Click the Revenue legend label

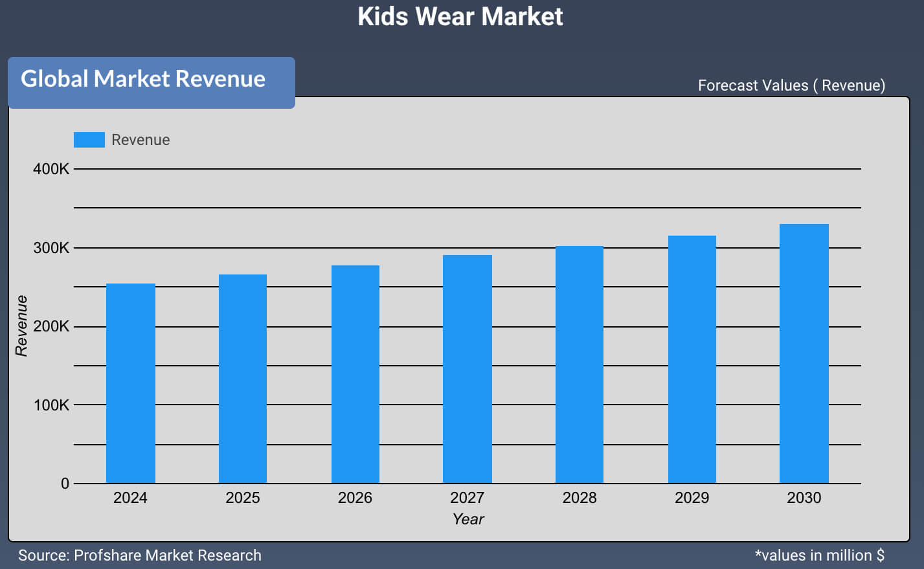pos(141,140)
